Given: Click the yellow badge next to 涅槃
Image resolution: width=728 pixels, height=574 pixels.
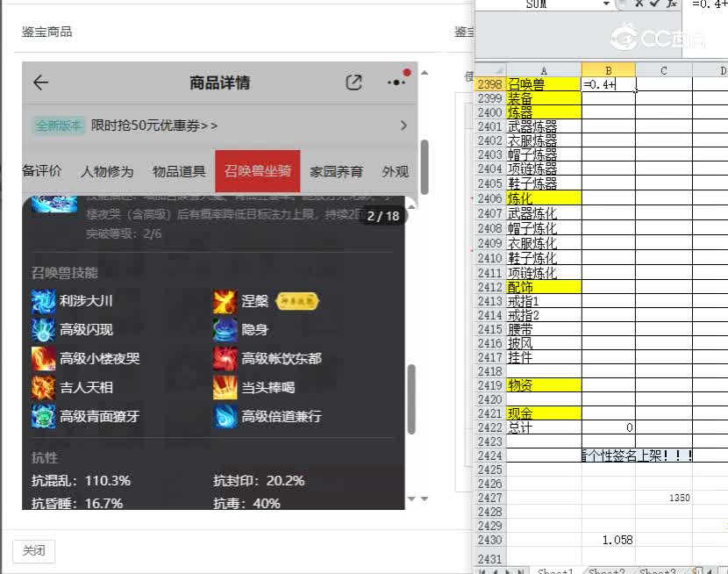Looking at the screenshot, I should pyautogui.click(x=297, y=301).
